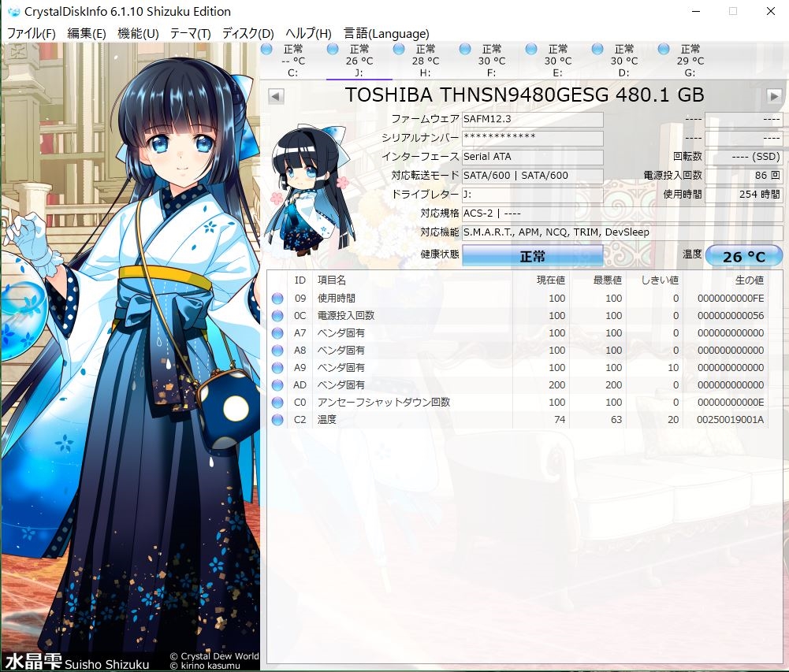
Task: Select disk G: 29 °C tab
Action: pos(690,61)
